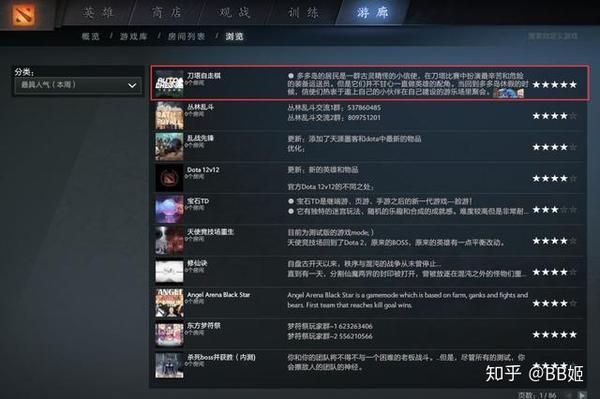Click the 刀塔自走棋 Auto Chess thumbnail

(169, 84)
